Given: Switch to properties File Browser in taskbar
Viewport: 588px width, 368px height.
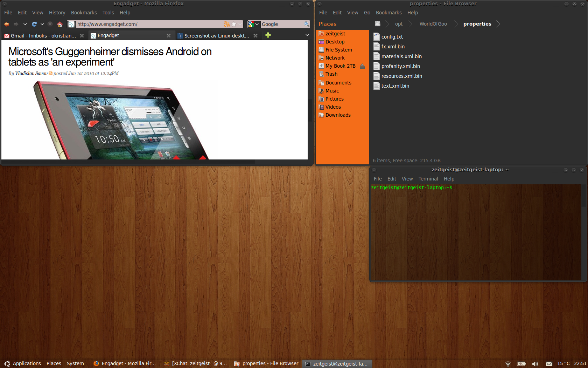Looking at the screenshot, I should tap(266, 363).
